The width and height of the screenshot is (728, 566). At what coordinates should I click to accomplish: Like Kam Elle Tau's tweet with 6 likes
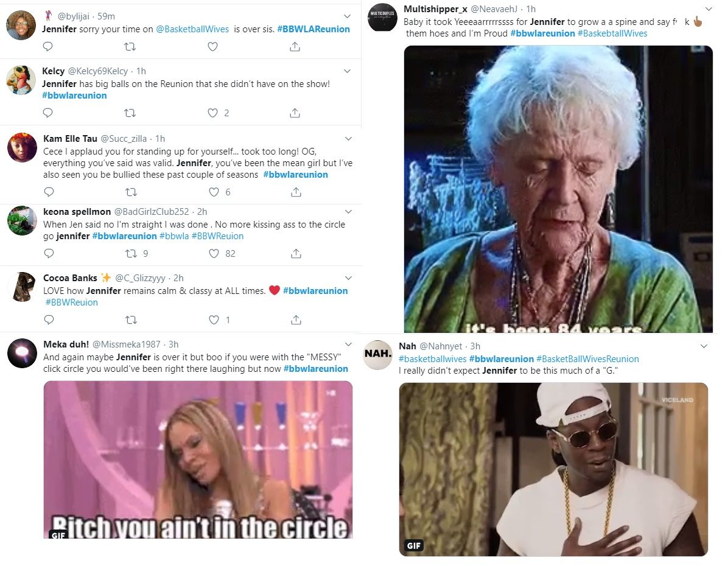[x=214, y=192]
